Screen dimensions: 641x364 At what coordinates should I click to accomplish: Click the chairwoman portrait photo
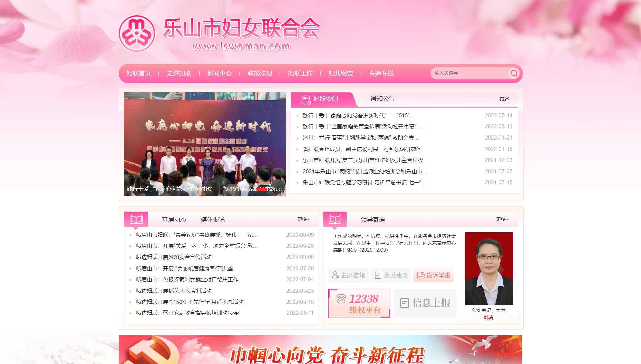pyautogui.click(x=489, y=269)
